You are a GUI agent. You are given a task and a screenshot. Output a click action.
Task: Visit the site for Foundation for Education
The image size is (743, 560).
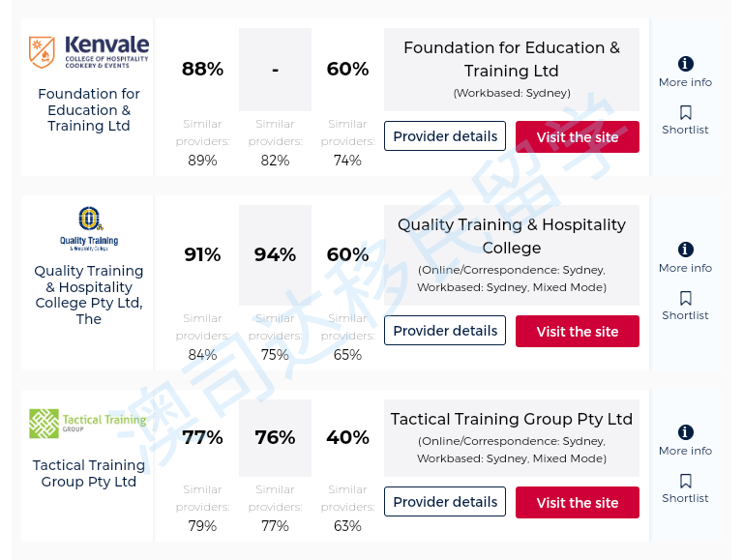578,137
